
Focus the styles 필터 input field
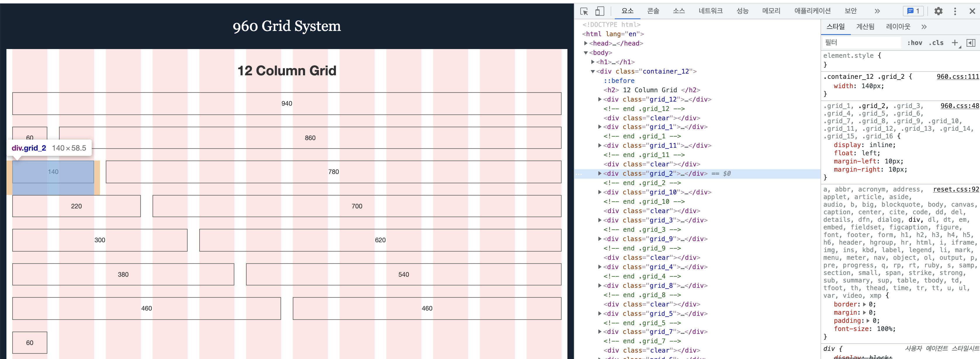[x=861, y=43]
